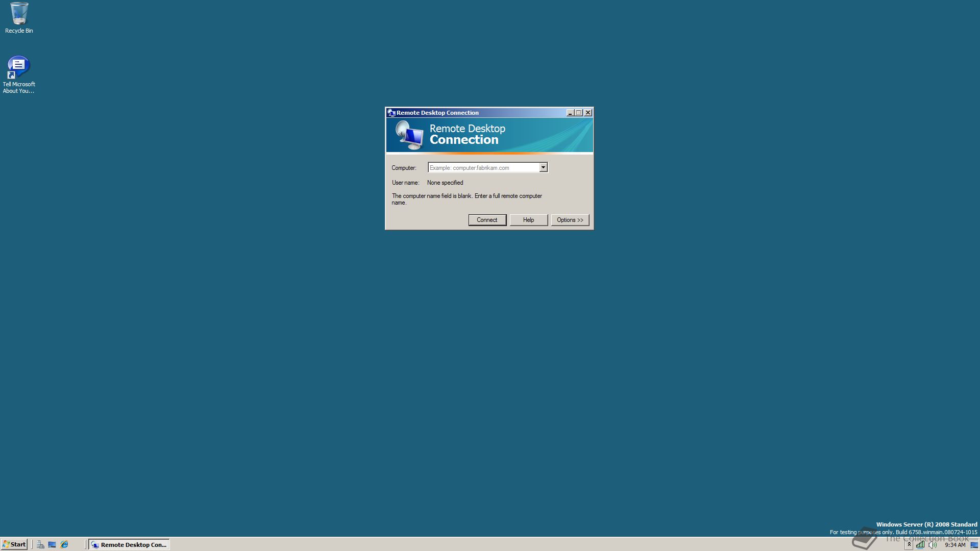Expand the dialog with Options >>
This screenshot has height=551, width=980.
click(570, 220)
